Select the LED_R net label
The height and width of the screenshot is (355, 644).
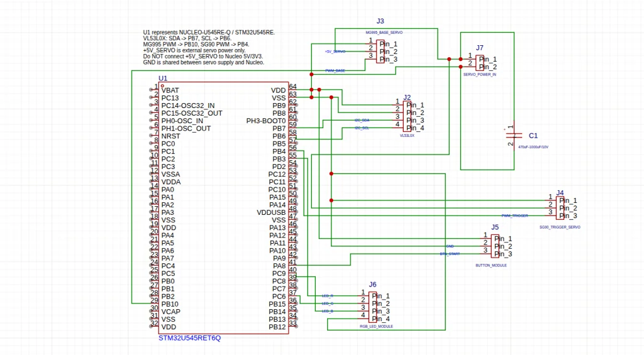[327, 295]
